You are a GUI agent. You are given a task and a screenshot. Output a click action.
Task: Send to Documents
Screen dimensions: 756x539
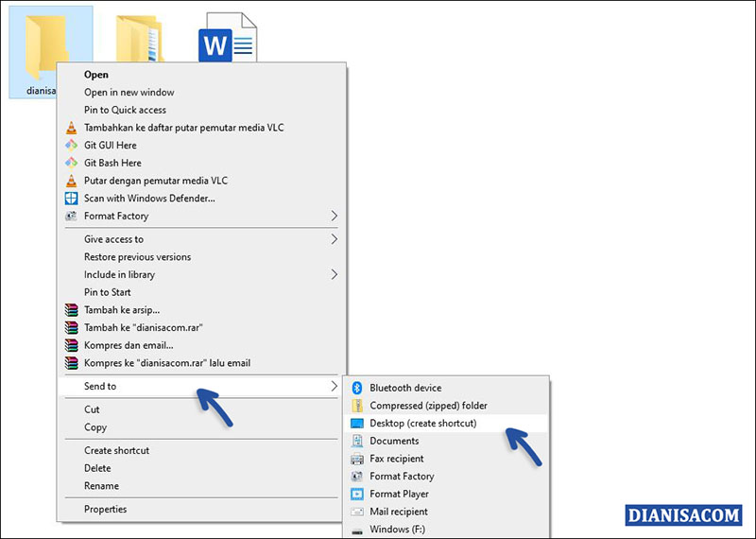tap(446, 441)
